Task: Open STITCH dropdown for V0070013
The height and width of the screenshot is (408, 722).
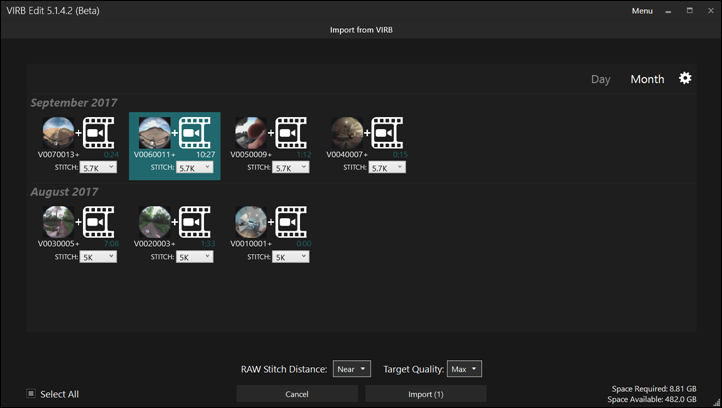Action: click(x=98, y=168)
